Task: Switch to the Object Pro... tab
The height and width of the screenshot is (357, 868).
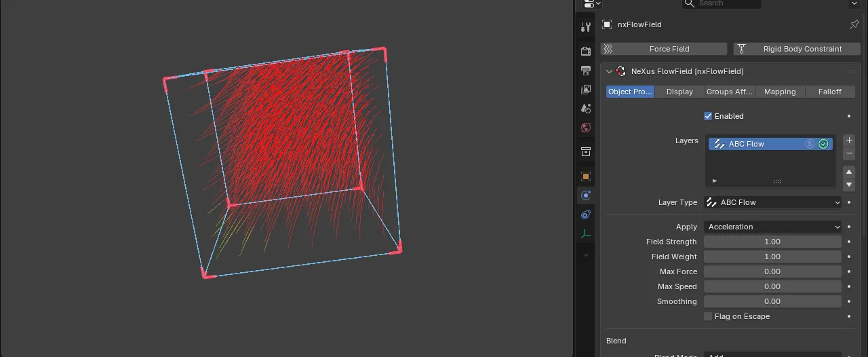Action: (630, 92)
